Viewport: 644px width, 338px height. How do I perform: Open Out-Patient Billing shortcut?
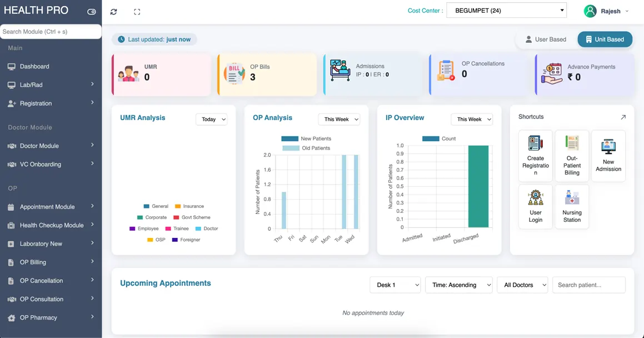click(x=572, y=156)
